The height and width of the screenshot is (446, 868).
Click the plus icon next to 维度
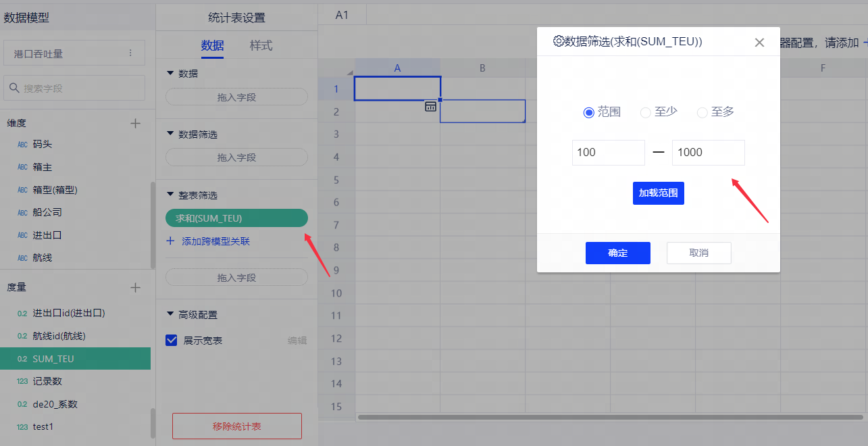coord(135,123)
